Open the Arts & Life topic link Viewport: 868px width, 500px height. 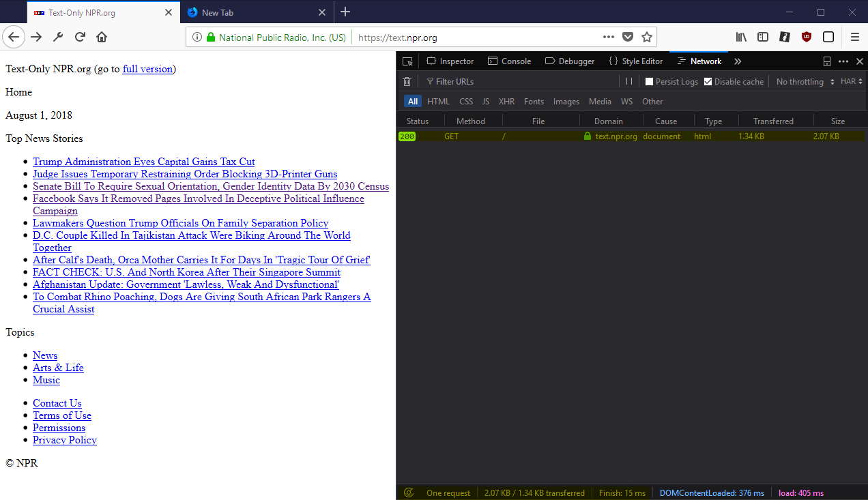point(58,368)
